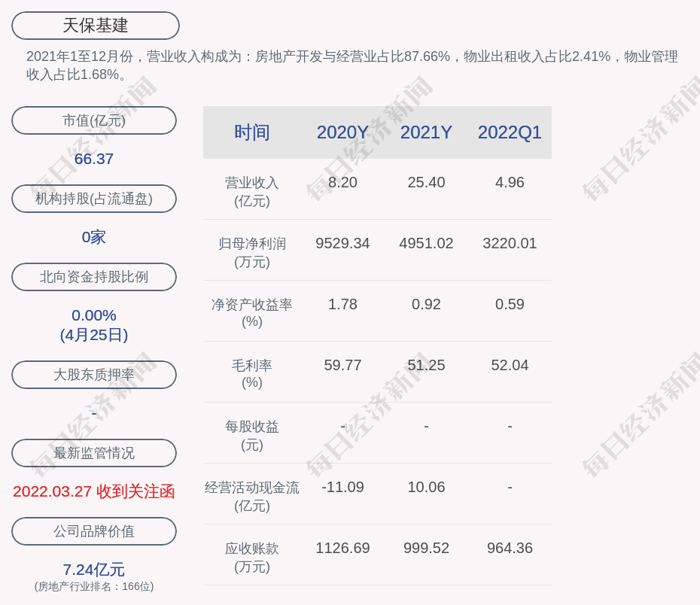This screenshot has width=700, height=605.
Task: Click the 应收账款(万元) row label
Action: (252, 558)
